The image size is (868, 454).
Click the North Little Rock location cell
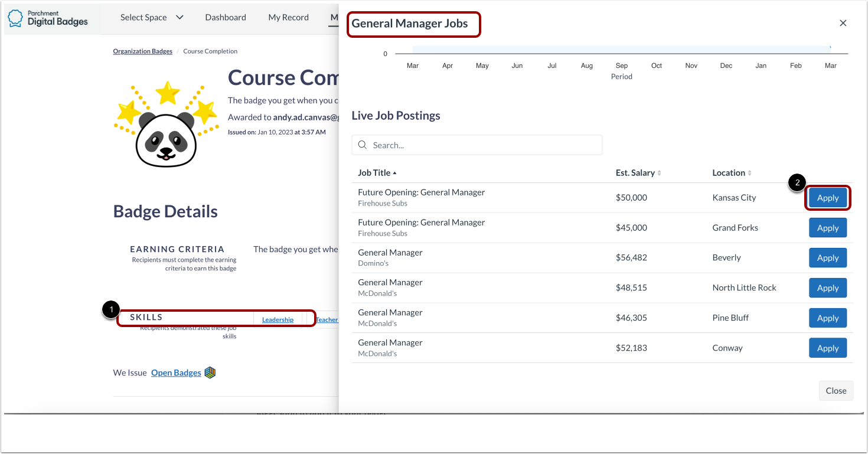click(744, 288)
